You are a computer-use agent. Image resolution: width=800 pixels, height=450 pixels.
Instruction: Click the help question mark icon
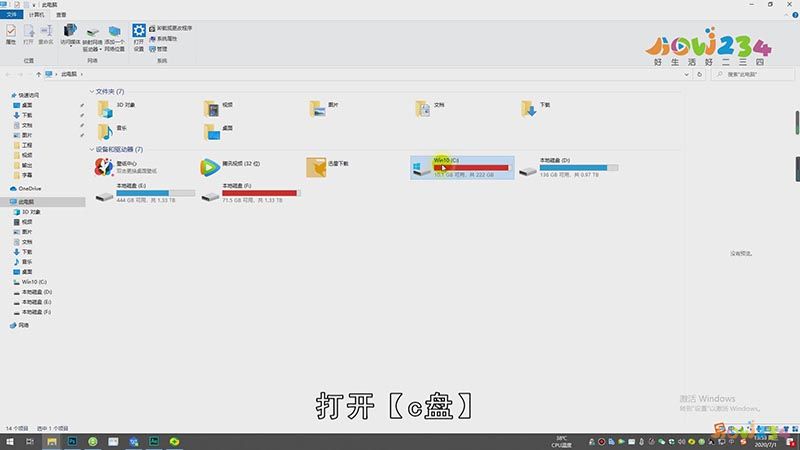click(x=795, y=15)
